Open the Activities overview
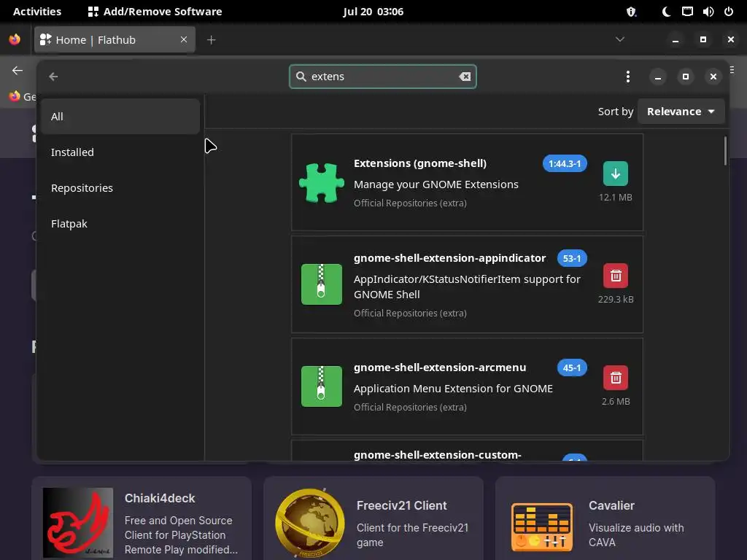The image size is (747, 560). 37,12
